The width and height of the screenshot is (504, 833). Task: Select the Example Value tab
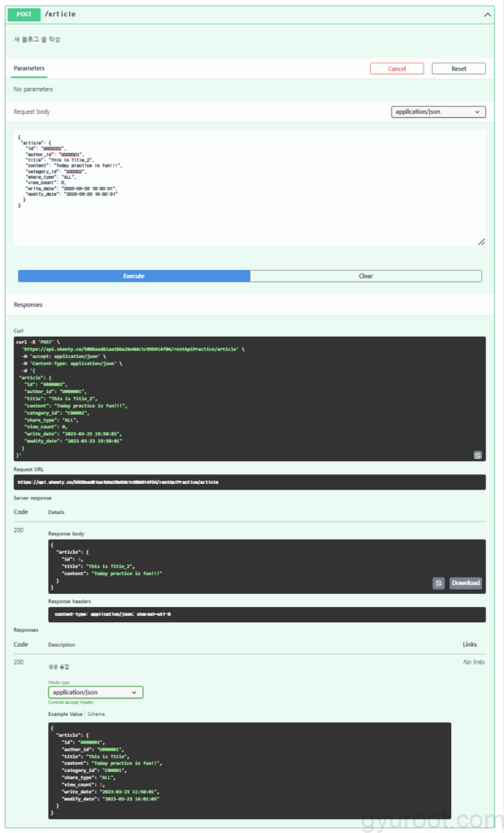pos(65,714)
